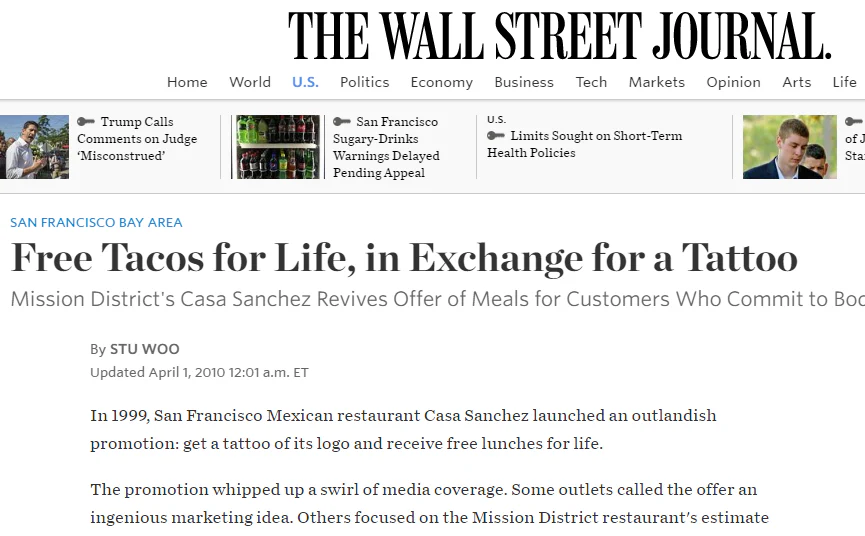The width and height of the screenshot is (865, 536).
Task: Read Limits Sought on Short-Term Health Policies
Action: click(x=585, y=144)
